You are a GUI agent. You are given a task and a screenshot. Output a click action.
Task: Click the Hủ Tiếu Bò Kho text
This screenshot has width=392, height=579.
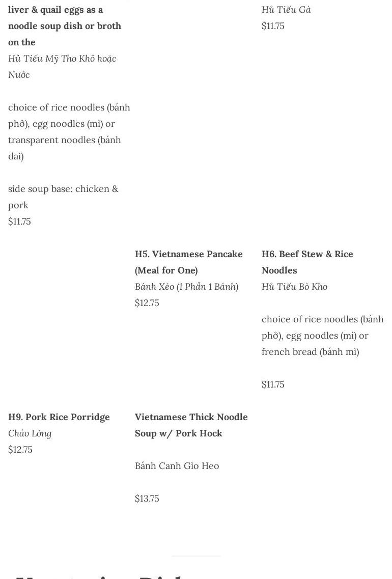click(x=294, y=287)
